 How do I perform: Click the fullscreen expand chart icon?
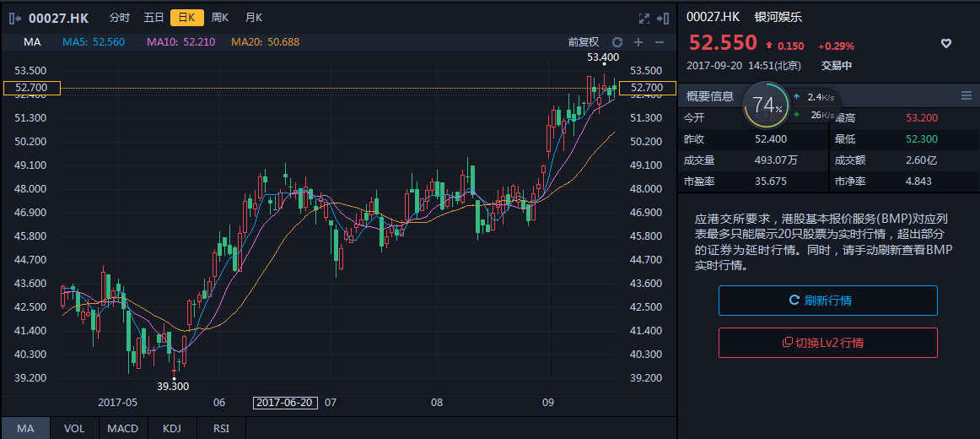pyautogui.click(x=644, y=18)
